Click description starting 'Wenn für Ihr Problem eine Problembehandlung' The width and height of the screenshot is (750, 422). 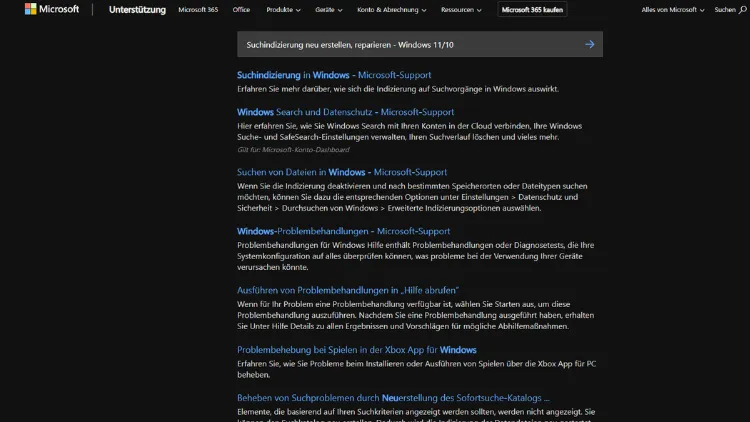(x=415, y=315)
